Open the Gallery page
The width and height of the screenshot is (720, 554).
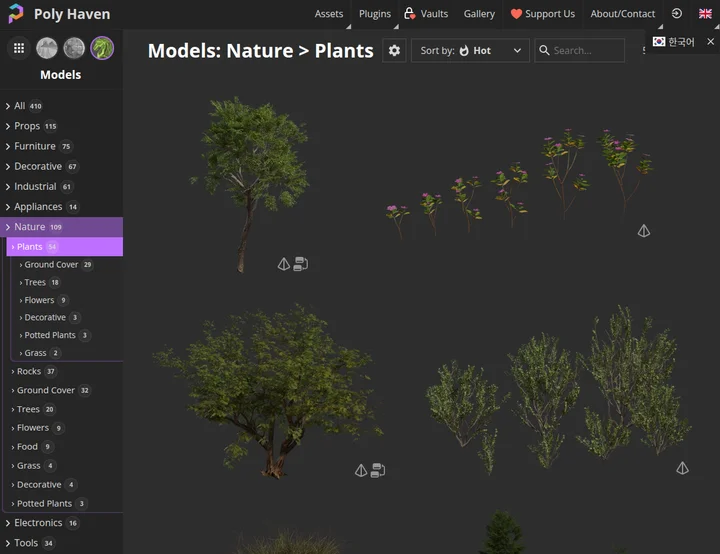479,14
